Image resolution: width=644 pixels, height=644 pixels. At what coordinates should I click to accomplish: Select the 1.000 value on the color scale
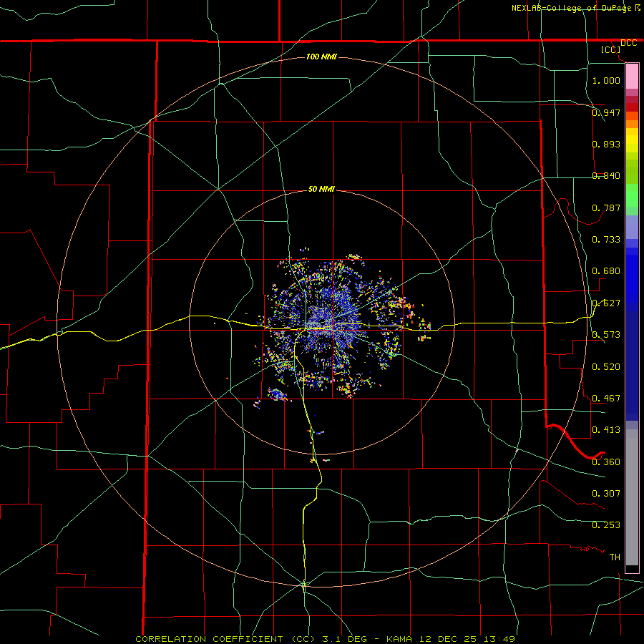[x=606, y=80]
